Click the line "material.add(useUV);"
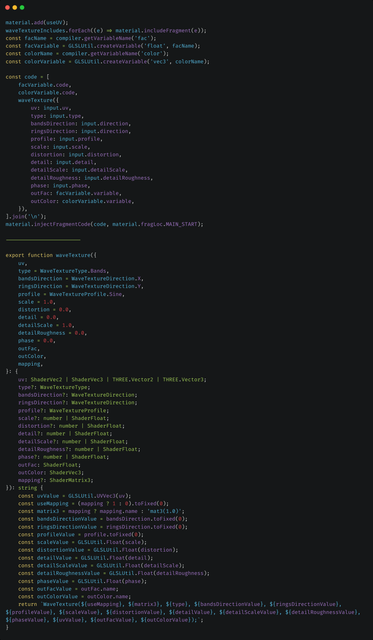This screenshot has width=373, height=640. pyautogui.click(x=37, y=23)
